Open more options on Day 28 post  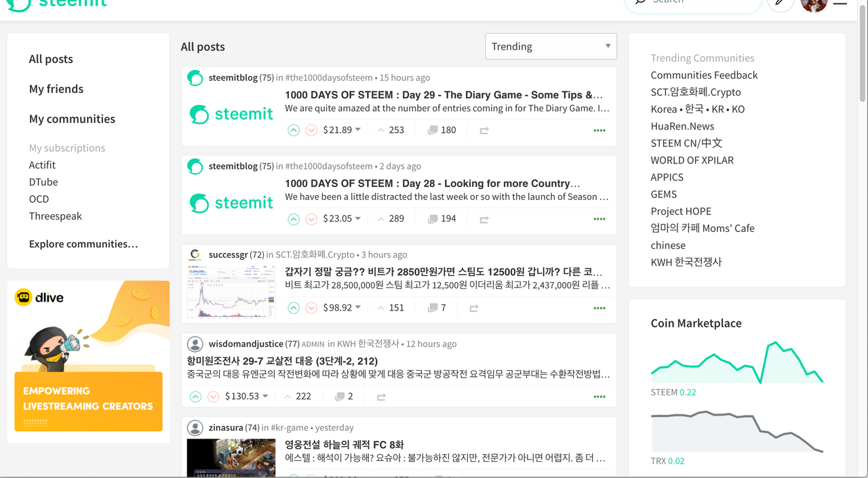click(x=599, y=219)
